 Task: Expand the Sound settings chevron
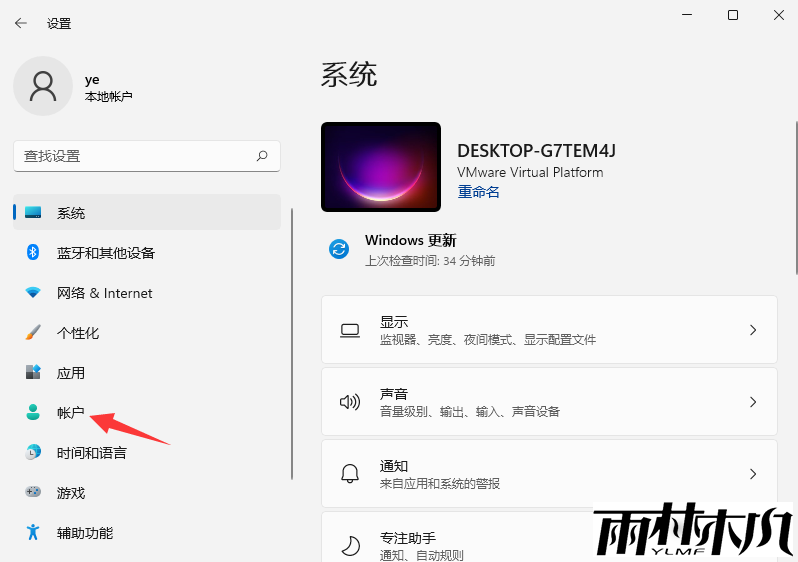coord(753,402)
